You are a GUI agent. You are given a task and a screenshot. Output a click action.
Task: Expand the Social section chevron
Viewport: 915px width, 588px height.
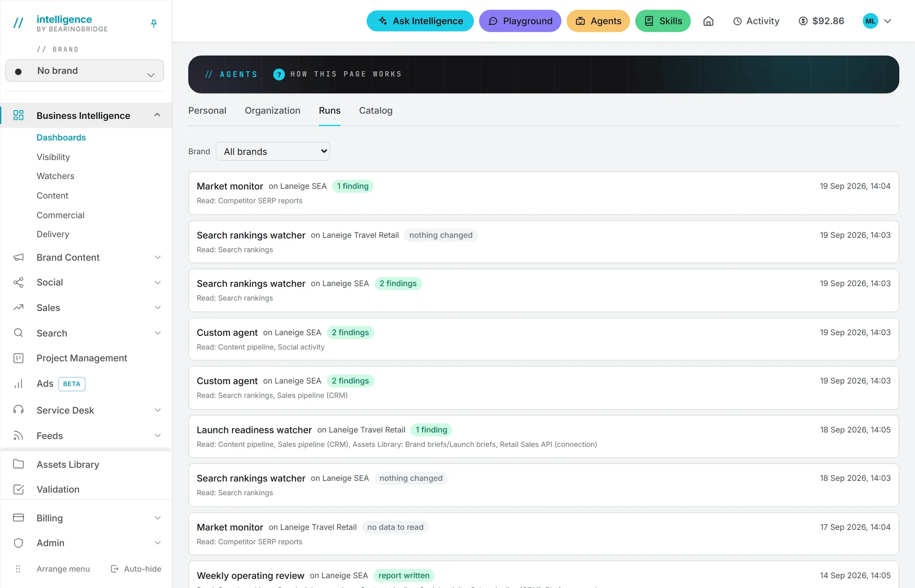(x=158, y=282)
